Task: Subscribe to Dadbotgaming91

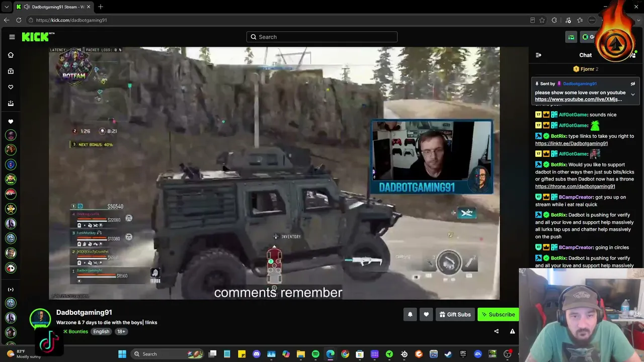Action: (x=498, y=314)
